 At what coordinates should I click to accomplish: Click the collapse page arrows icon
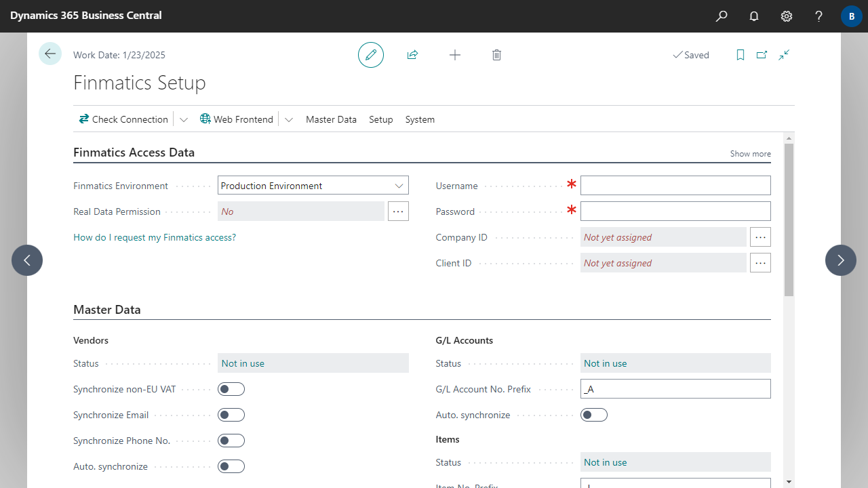pos(784,55)
